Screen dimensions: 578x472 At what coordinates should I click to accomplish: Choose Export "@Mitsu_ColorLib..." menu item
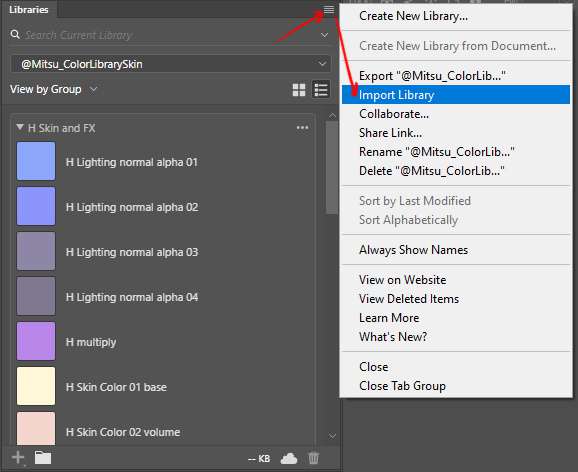click(456, 76)
